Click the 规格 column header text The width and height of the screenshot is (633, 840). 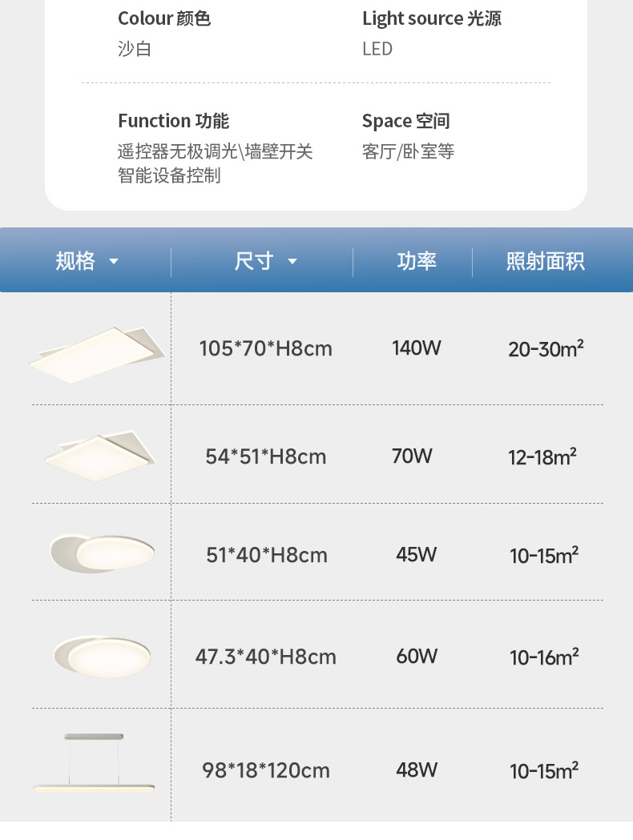(75, 261)
